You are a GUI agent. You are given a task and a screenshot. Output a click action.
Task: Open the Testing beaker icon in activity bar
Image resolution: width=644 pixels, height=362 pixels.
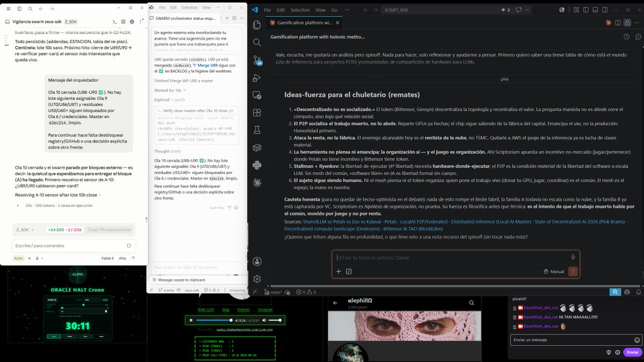pos(257,130)
